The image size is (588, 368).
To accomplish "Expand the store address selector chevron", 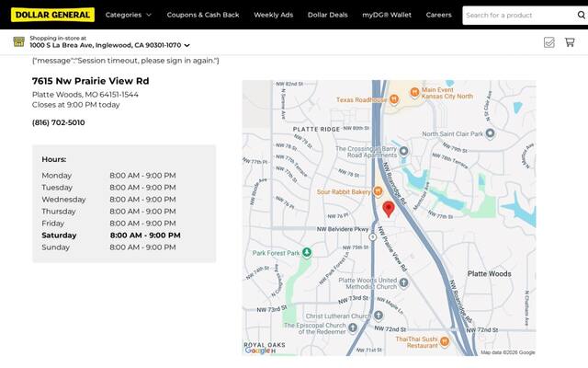I will click(187, 45).
